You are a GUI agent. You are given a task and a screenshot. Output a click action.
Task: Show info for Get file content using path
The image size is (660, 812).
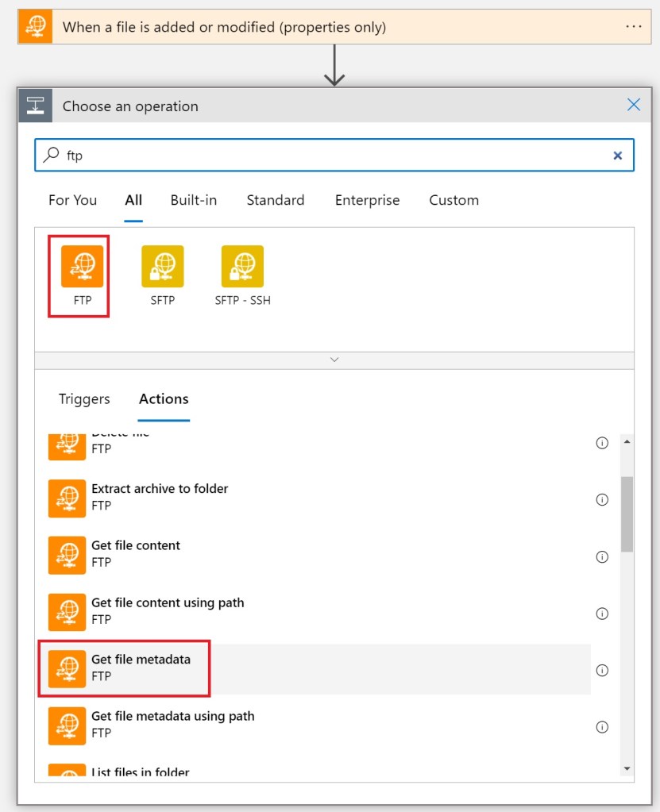[x=602, y=614]
